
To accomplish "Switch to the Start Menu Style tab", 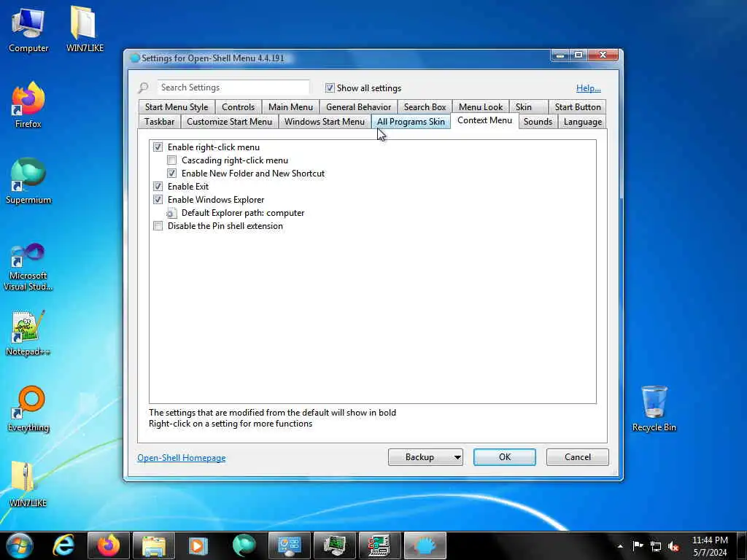I will pyautogui.click(x=177, y=107).
